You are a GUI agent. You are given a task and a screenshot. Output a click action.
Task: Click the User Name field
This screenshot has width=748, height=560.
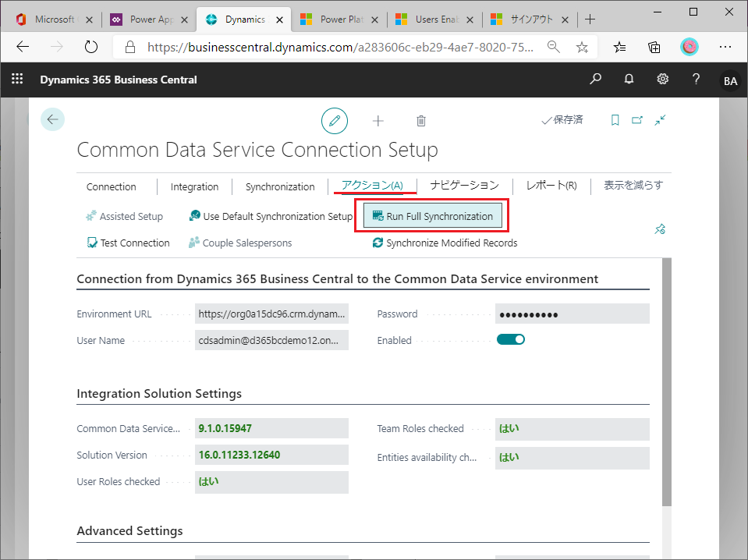pos(271,340)
